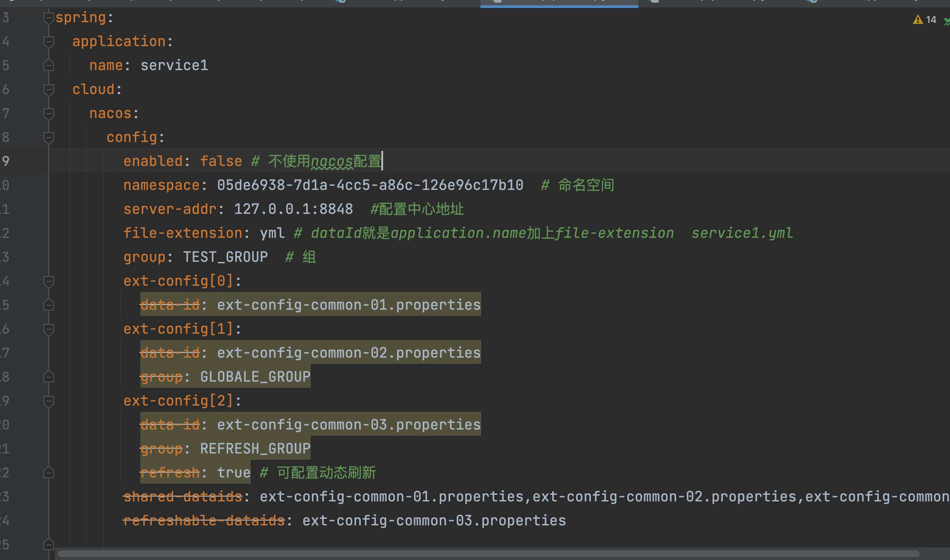Click the 14 warnings count indicator
This screenshot has width=950, height=560.
(931, 20)
